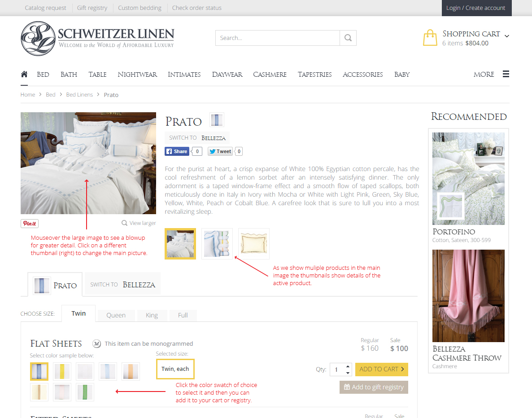
Task: Open the TAPESTRIES menu item
Action: point(314,75)
